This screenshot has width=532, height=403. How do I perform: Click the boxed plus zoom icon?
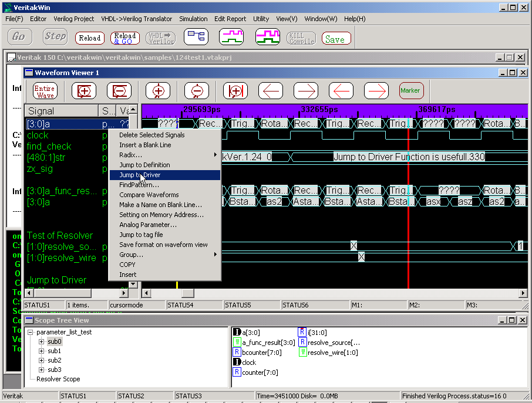point(84,91)
